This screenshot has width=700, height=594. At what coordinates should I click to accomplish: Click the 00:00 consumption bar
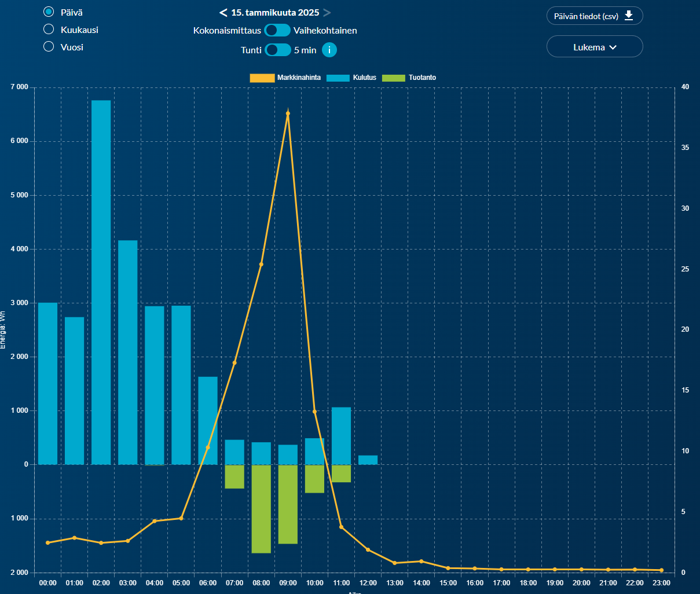click(48, 383)
